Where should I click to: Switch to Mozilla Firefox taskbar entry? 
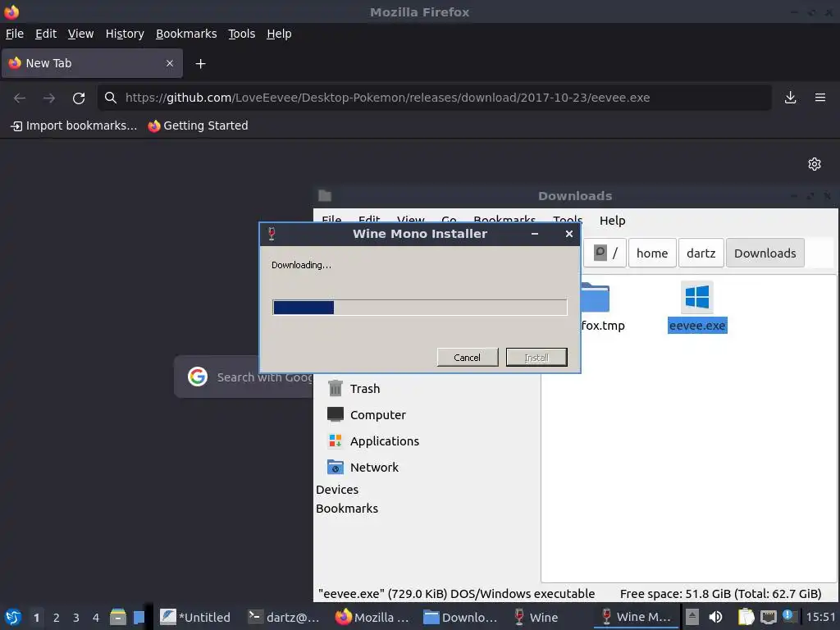[x=372, y=617]
